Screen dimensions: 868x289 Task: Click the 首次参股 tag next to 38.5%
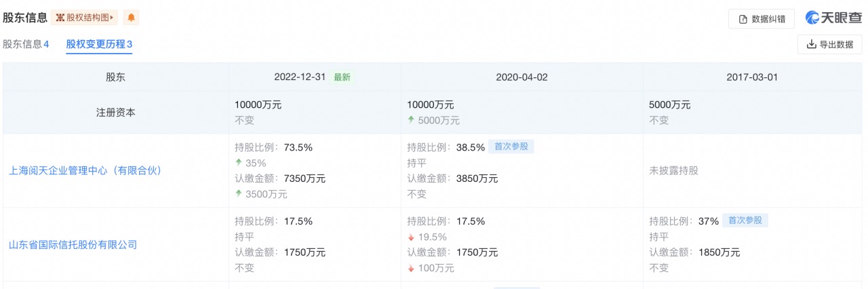click(511, 147)
